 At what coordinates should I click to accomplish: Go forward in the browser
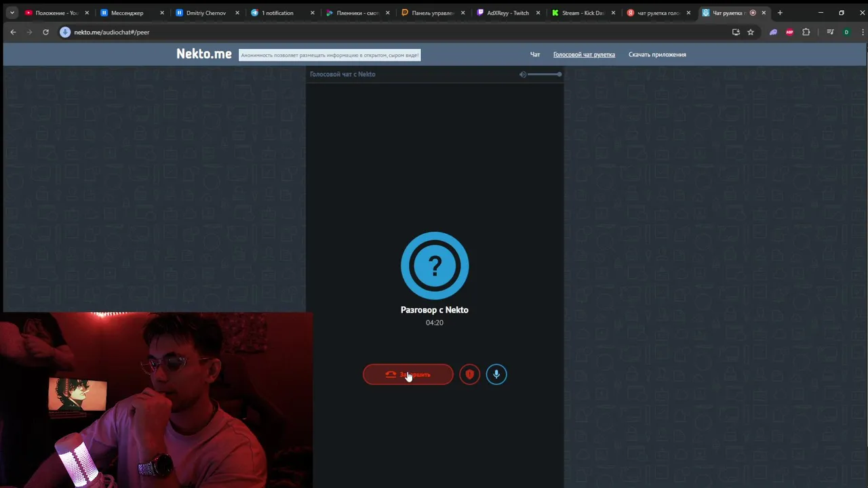(29, 32)
